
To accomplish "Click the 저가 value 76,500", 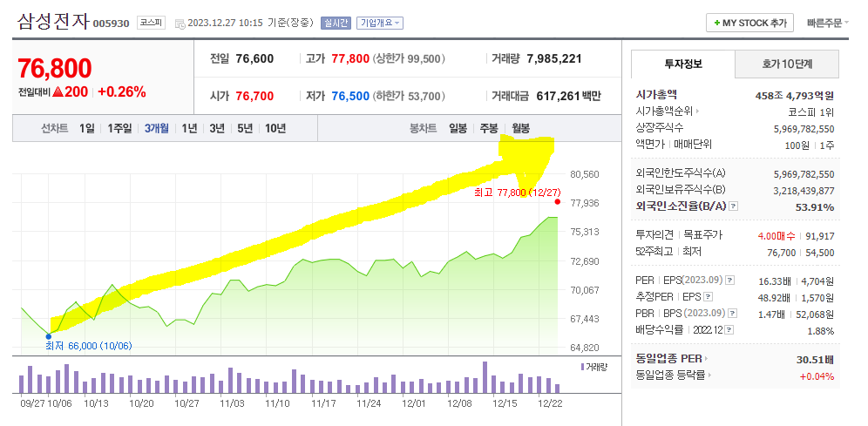I will [x=350, y=97].
